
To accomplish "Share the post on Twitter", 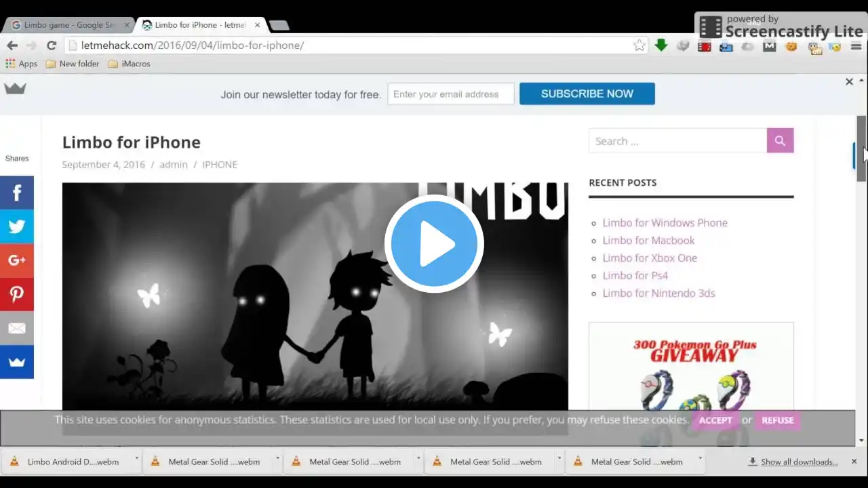I will tap(17, 226).
